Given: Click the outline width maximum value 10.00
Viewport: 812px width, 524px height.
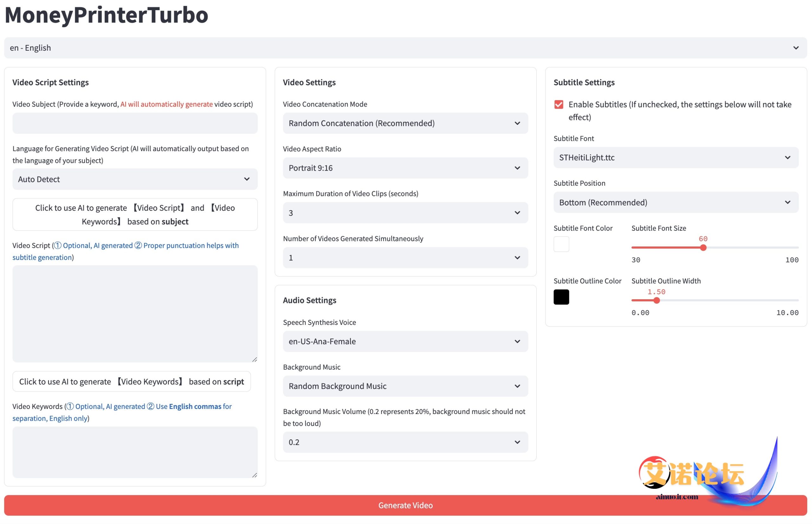Looking at the screenshot, I should (x=788, y=313).
